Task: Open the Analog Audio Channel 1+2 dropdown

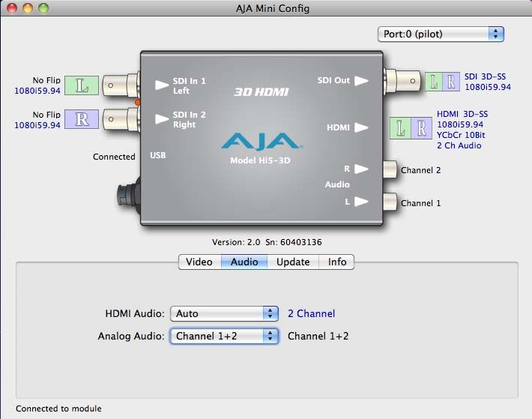Action: 224,336
